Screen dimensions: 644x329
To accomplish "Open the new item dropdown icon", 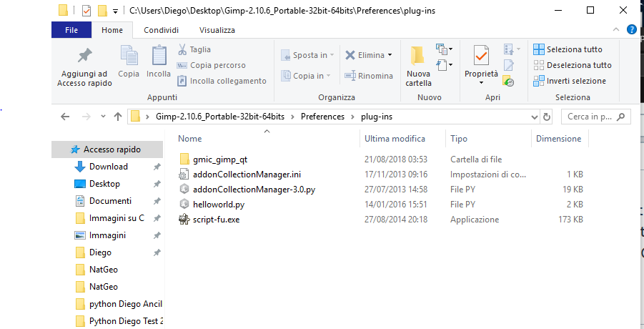I will pyautogui.click(x=444, y=49).
